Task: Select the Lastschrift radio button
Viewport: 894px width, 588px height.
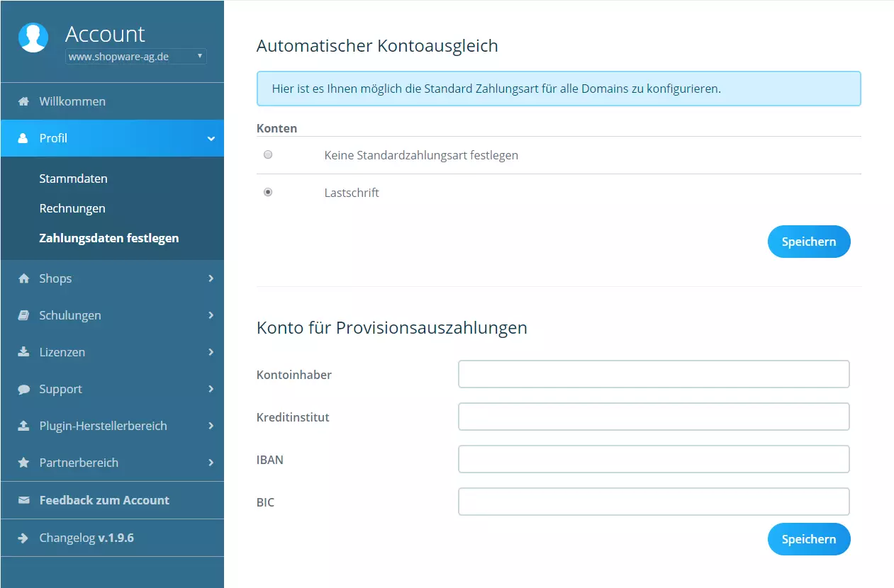Action: 268,192
